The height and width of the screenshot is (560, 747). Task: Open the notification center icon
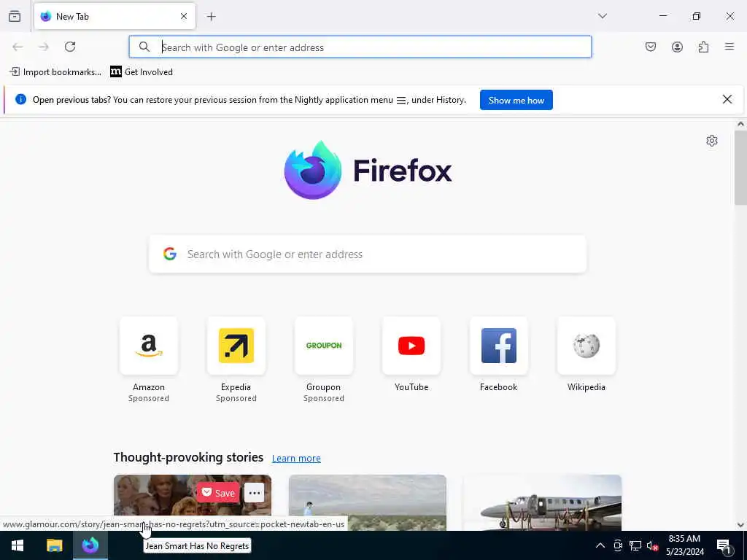[724, 545]
